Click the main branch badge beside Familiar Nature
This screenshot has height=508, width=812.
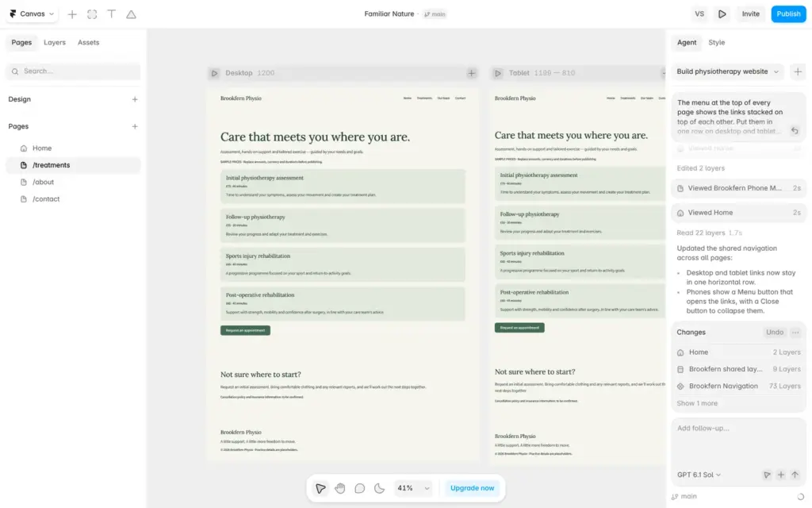435,14
